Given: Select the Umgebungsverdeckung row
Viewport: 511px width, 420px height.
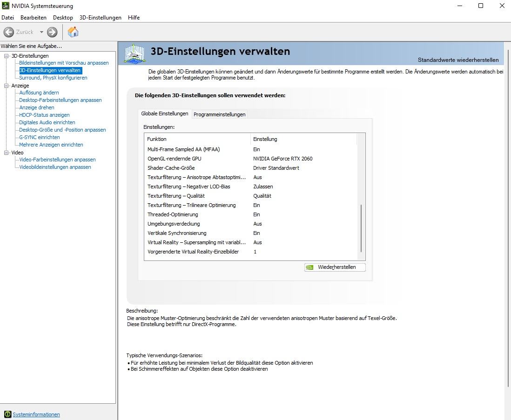Looking at the screenshot, I should (x=251, y=224).
